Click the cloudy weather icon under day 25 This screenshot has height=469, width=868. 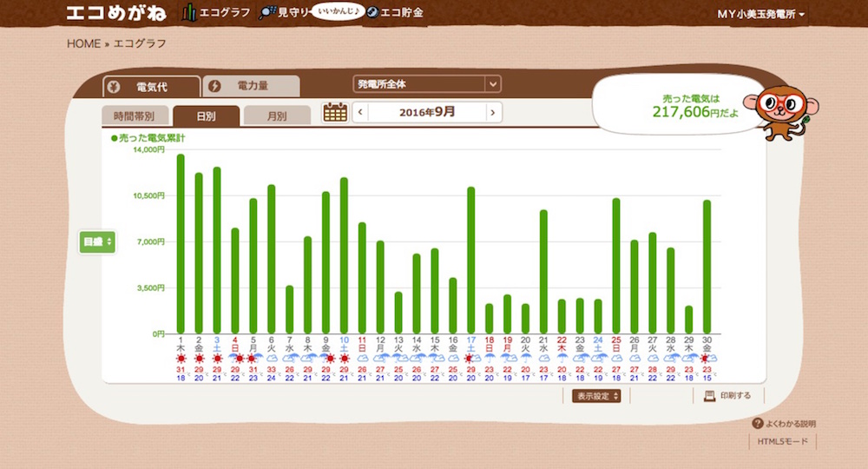point(616,359)
